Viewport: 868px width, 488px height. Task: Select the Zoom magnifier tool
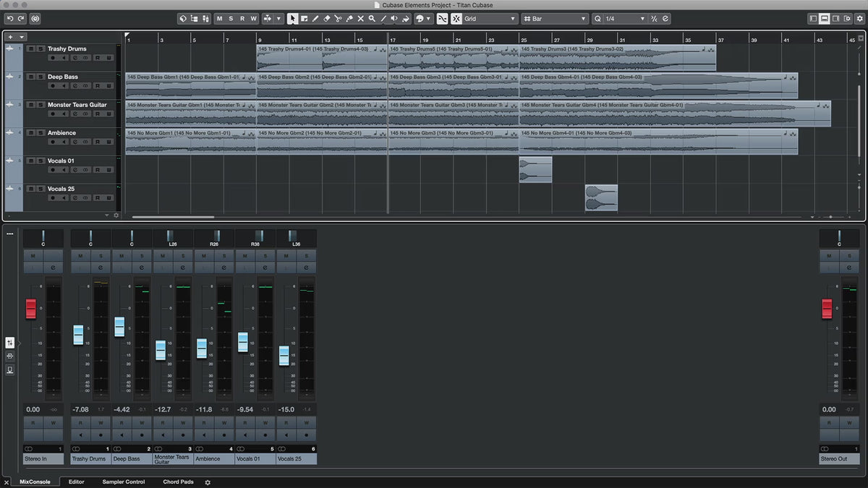pyautogui.click(x=372, y=19)
